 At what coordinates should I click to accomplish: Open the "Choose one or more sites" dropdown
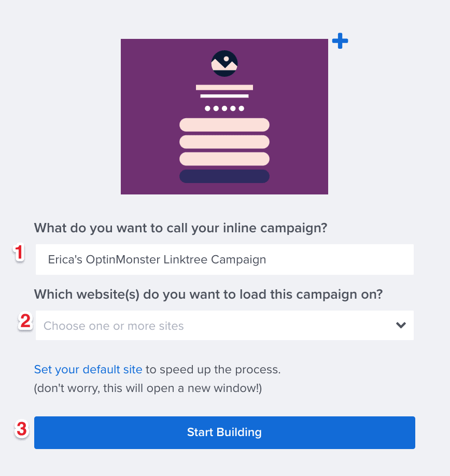(x=224, y=326)
